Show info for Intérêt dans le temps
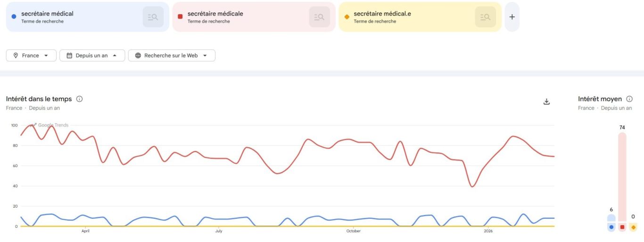644x242 pixels. 80,99
